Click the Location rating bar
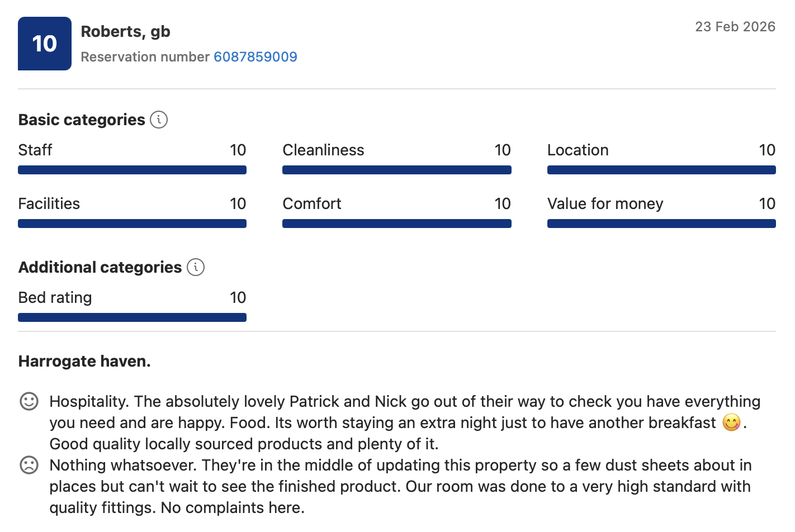 [x=661, y=170]
